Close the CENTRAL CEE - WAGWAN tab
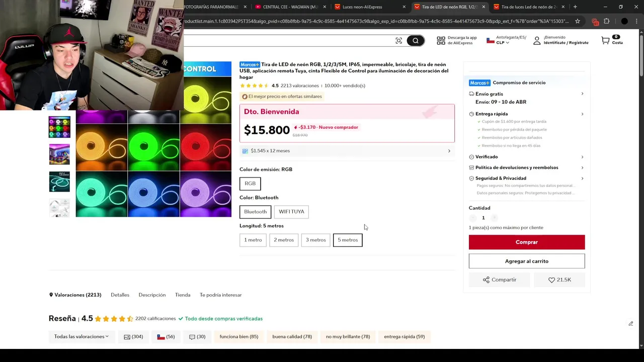 325,7
